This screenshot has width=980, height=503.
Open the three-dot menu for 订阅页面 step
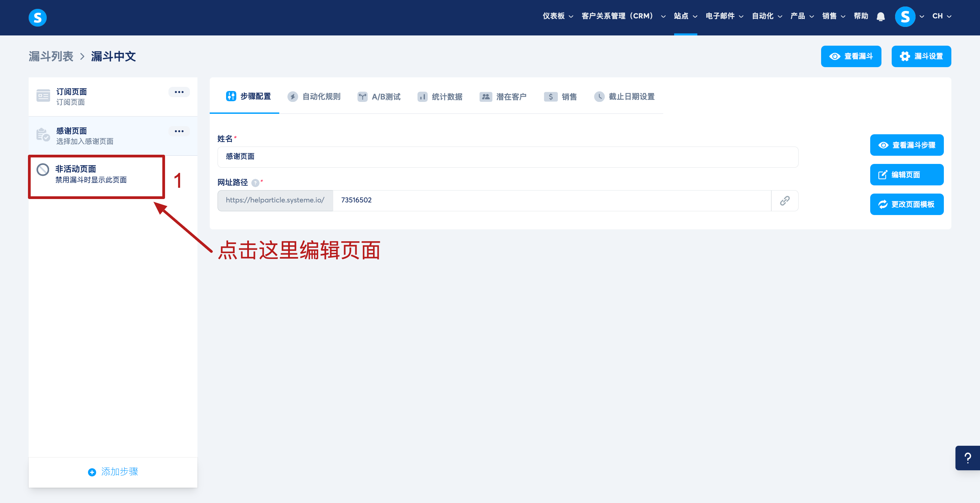[179, 92]
